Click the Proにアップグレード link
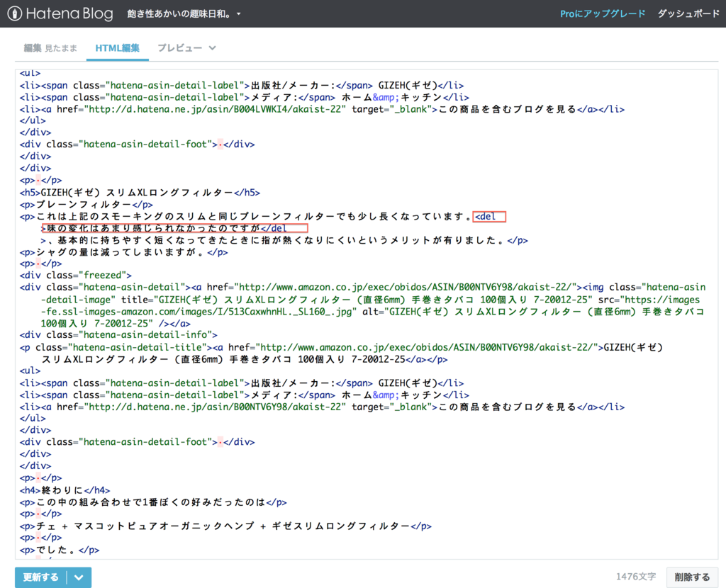The image size is (726, 588). tap(603, 14)
